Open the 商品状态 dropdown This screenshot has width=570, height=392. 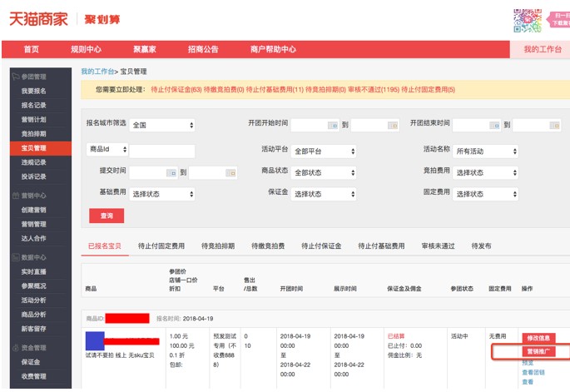[324, 173]
